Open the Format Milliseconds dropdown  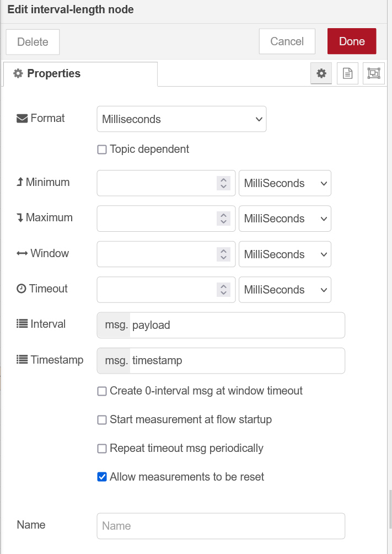click(x=181, y=119)
